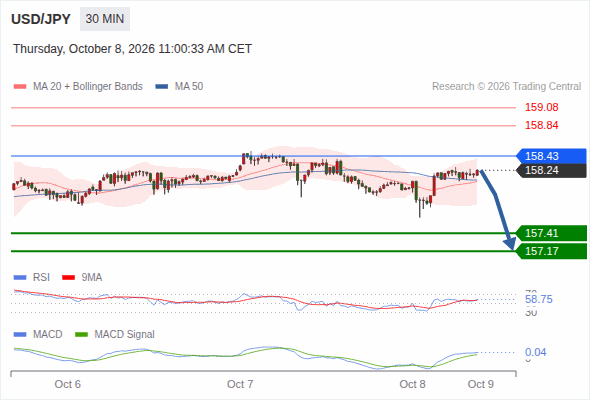This screenshot has height=400, width=590.
Task: Click the 30 MIN timeframe badge
Action: [x=105, y=19]
